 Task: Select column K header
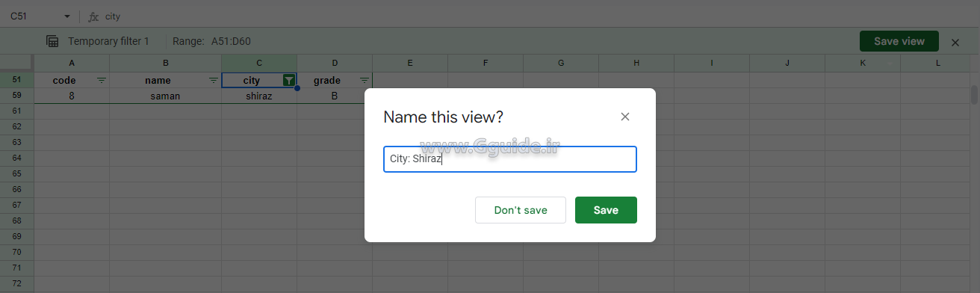tap(863, 64)
